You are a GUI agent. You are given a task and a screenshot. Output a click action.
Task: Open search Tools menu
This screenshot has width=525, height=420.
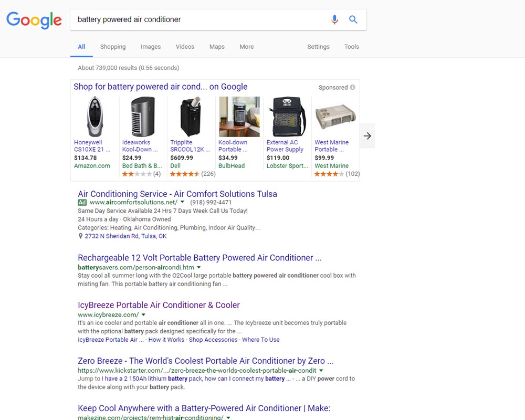click(352, 47)
